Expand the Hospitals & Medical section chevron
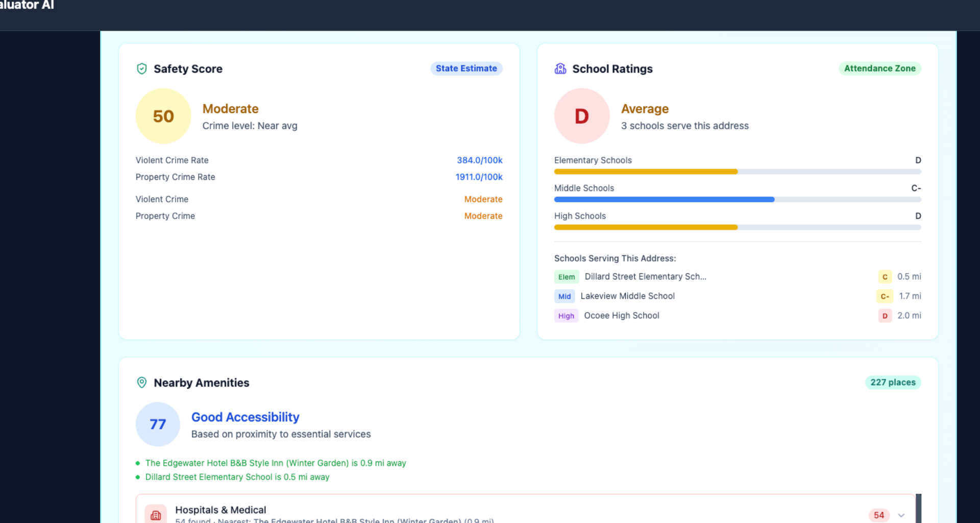The height and width of the screenshot is (523, 980). click(x=901, y=515)
